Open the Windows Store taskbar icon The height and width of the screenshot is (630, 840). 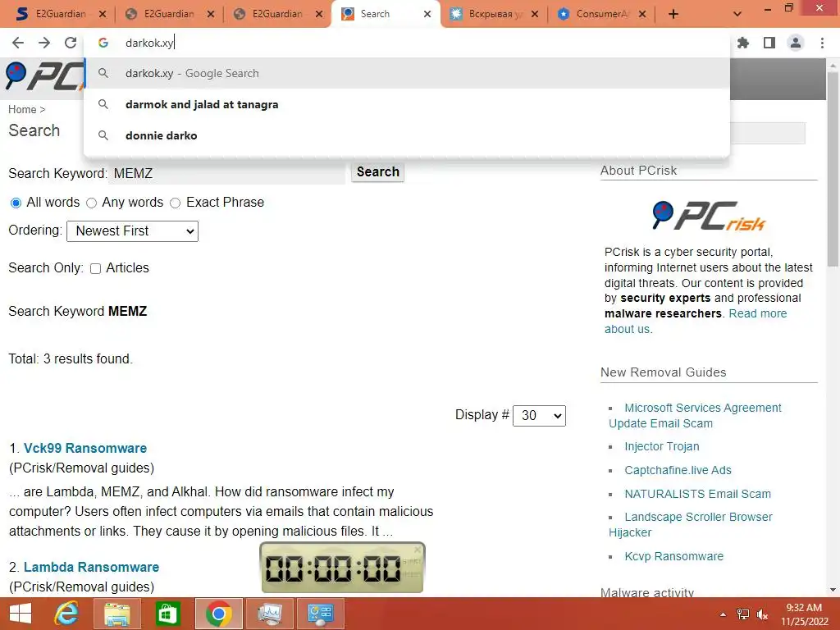click(x=167, y=614)
